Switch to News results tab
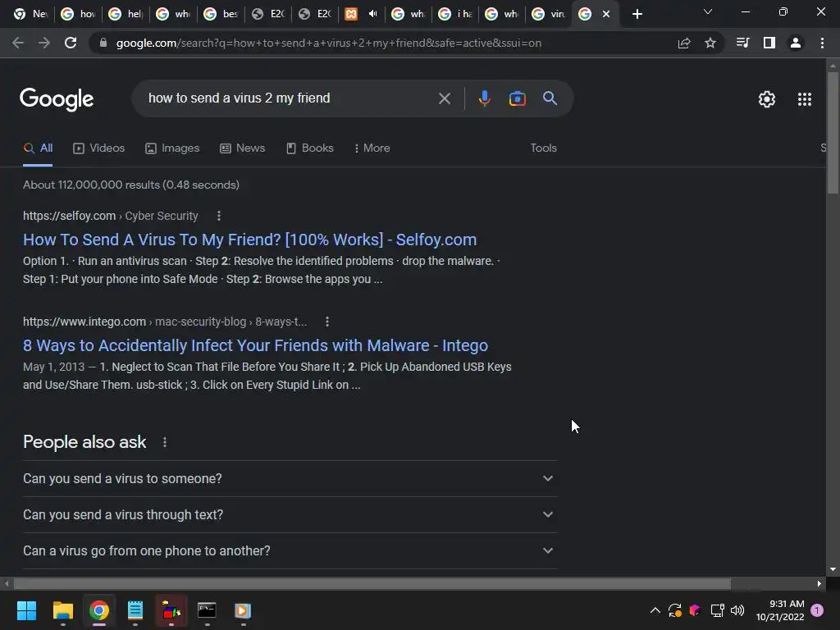The width and height of the screenshot is (840, 630). [x=243, y=148]
